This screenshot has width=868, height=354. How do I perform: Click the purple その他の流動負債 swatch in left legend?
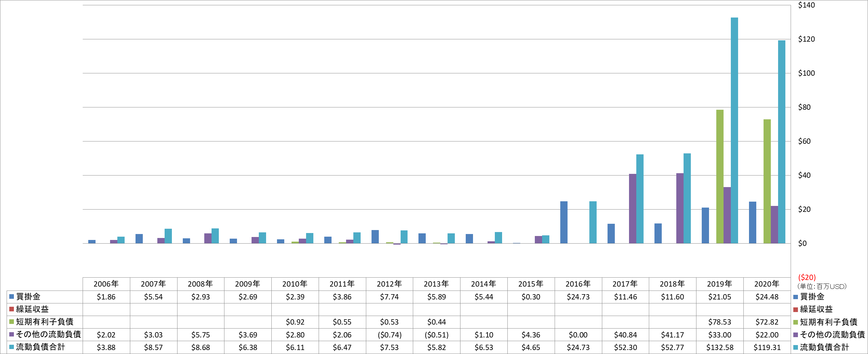pyautogui.click(x=12, y=334)
